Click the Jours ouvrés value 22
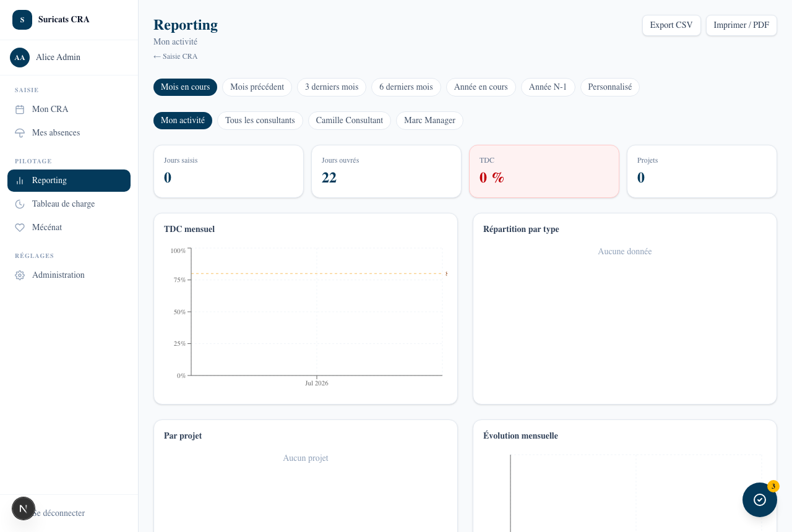 [329, 178]
